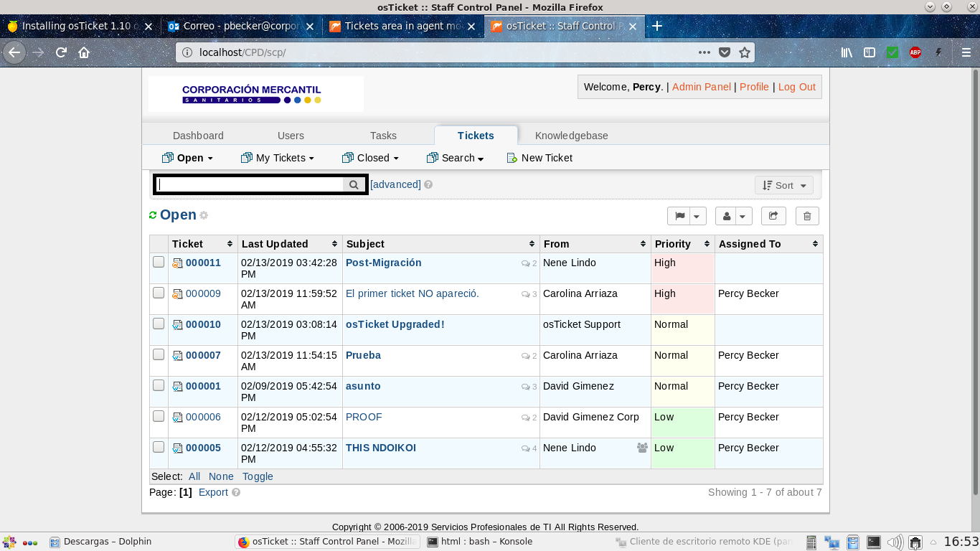
Task: Open the Dashboard tab
Action: click(x=198, y=136)
